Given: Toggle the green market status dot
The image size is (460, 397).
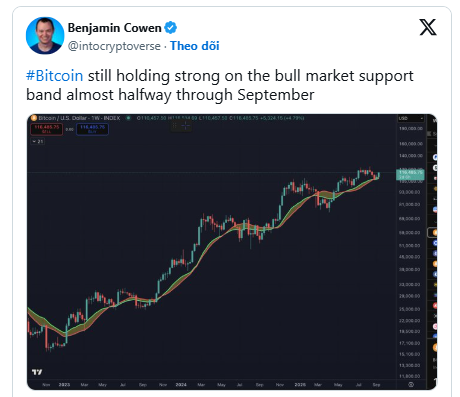Looking at the screenshot, I should tap(128, 118).
